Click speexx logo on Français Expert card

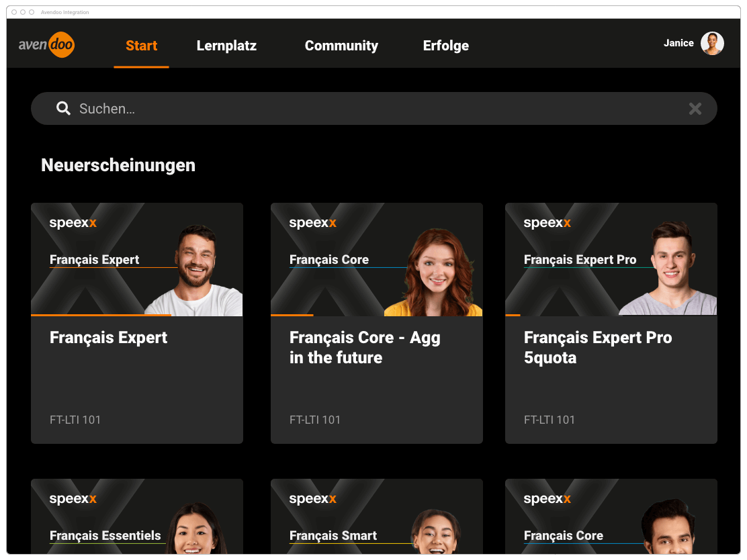point(73,223)
